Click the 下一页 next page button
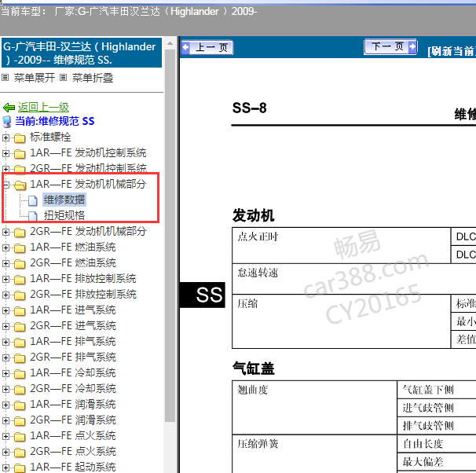This screenshot has width=476, height=473. point(390,47)
